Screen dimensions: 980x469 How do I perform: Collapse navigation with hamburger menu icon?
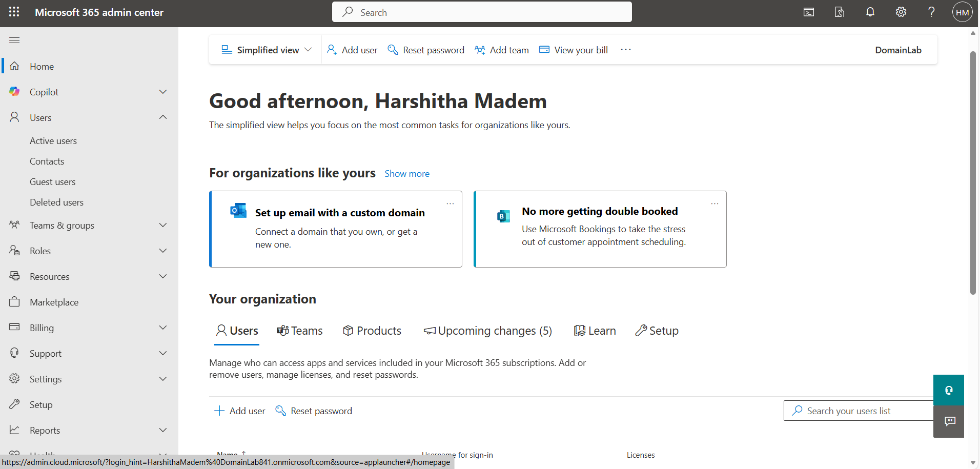click(x=14, y=40)
